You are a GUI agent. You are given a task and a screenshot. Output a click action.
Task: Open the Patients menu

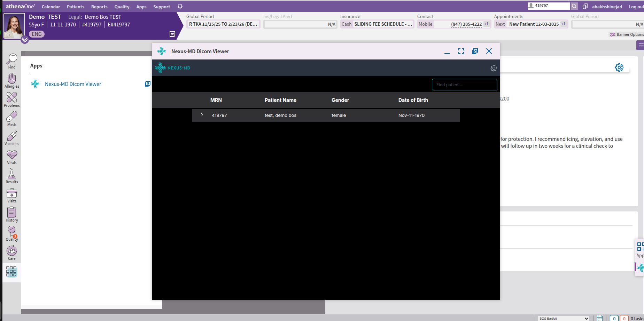click(x=75, y=6)
